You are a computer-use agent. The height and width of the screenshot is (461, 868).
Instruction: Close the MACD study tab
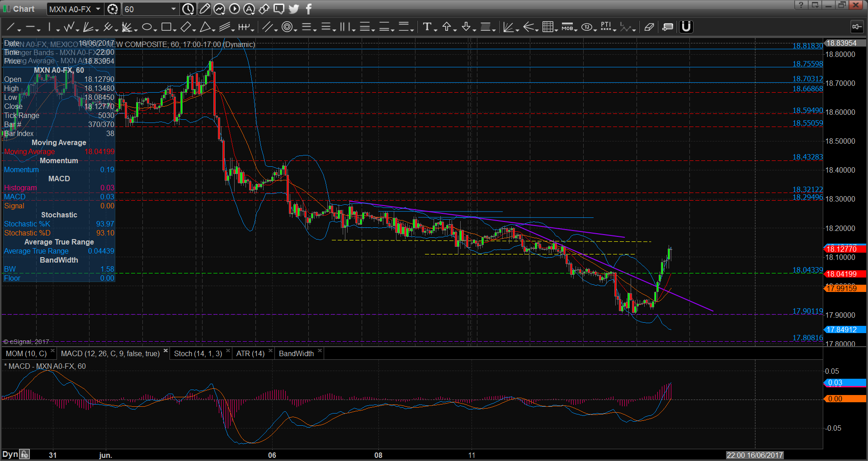165,351
